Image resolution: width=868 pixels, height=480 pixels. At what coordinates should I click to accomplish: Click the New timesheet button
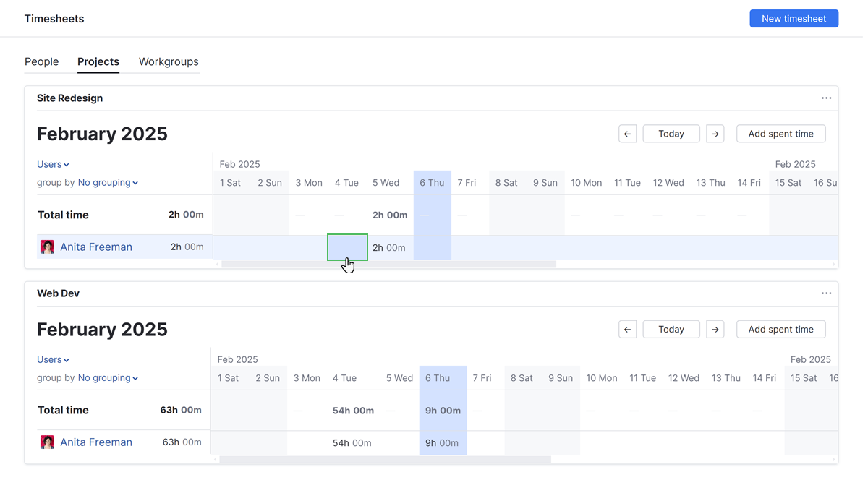click(x=793, y=18)
